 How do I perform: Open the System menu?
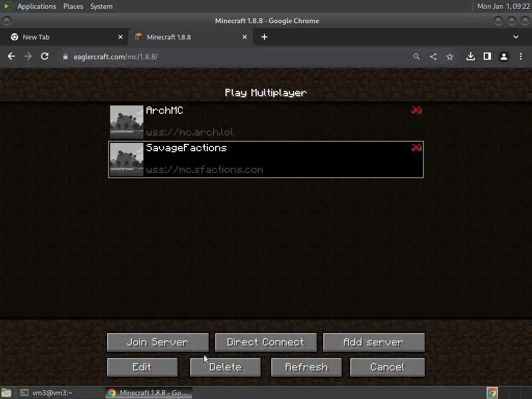pyautogui.click(x=101, y=6)
